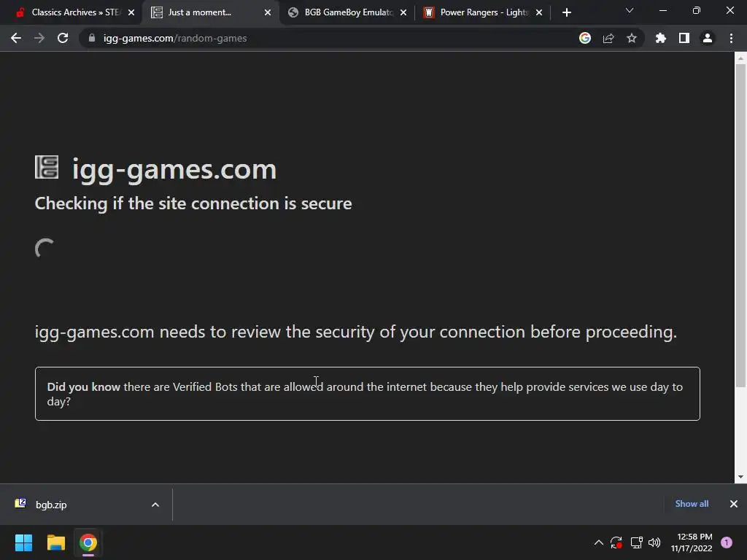Click the scrollbar up arrow

coord(740,58)
